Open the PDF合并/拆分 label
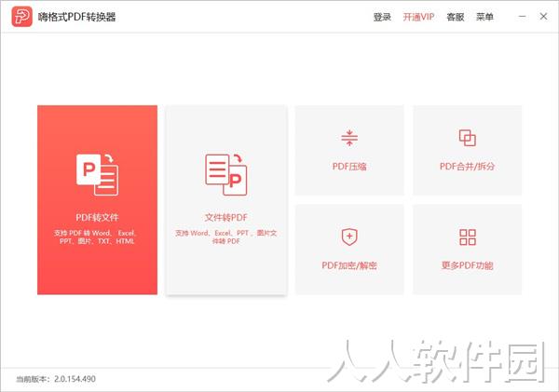The height and width of the screenshot is (392, 559). (x=468, y=167)
